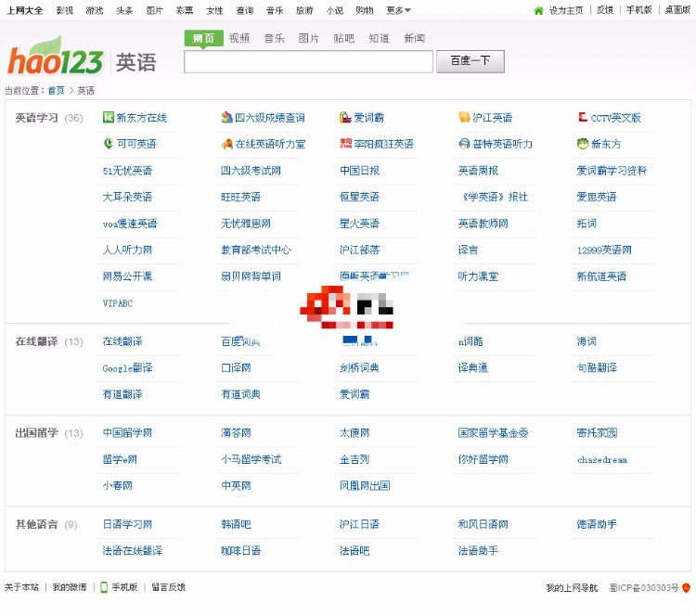Click the 李阳疯狂英语 site icon
This screenshot has width=696, height=616.
(x=345, y=144)
